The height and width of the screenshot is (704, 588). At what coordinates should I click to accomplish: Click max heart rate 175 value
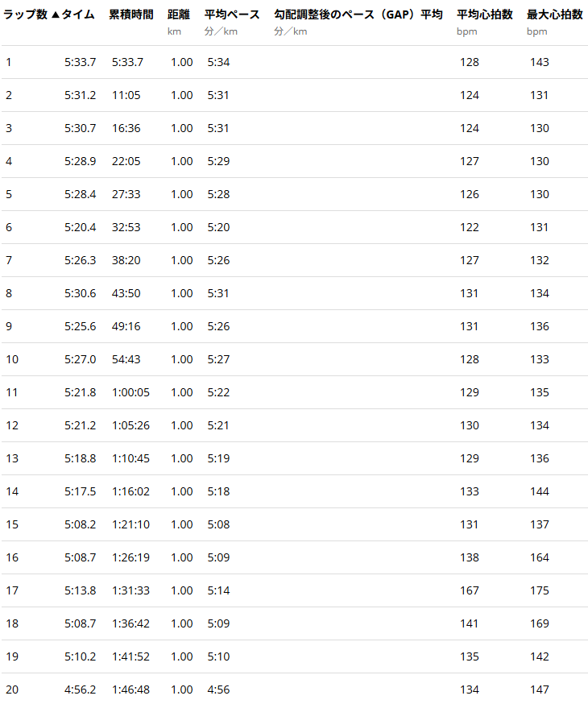(540, 590)
